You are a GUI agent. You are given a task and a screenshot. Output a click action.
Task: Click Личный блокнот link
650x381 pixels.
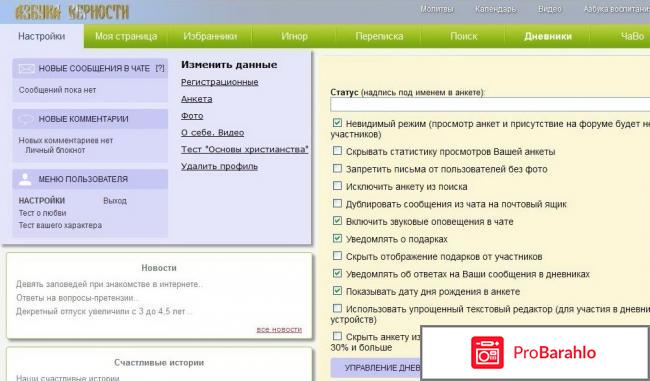click(x=55, y=150)
